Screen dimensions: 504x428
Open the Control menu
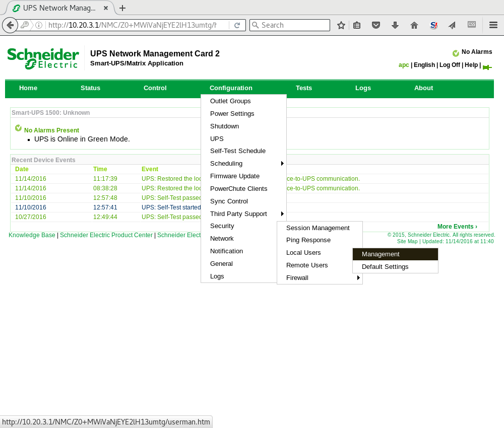tap(155, 88)
